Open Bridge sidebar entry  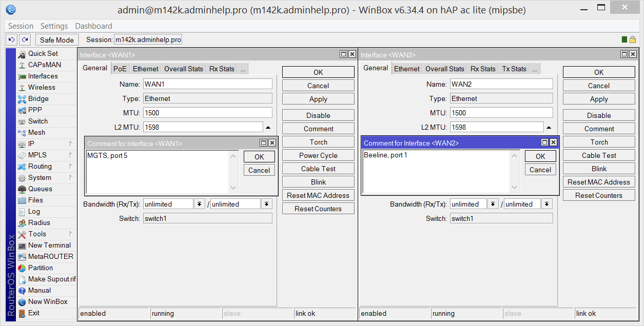[x=38, y=98]
